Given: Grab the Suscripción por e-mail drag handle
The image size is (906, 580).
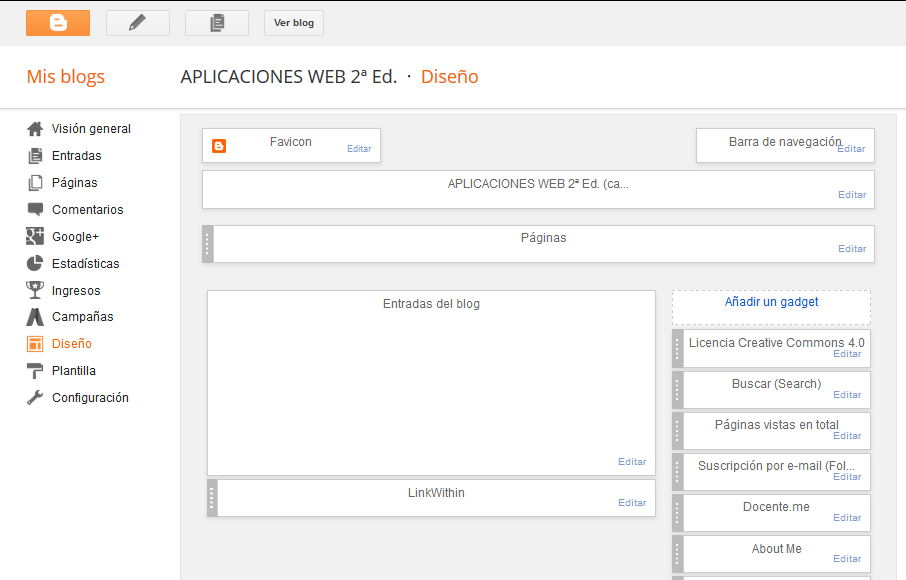Looking at the screenshot, I should [678, 471].
